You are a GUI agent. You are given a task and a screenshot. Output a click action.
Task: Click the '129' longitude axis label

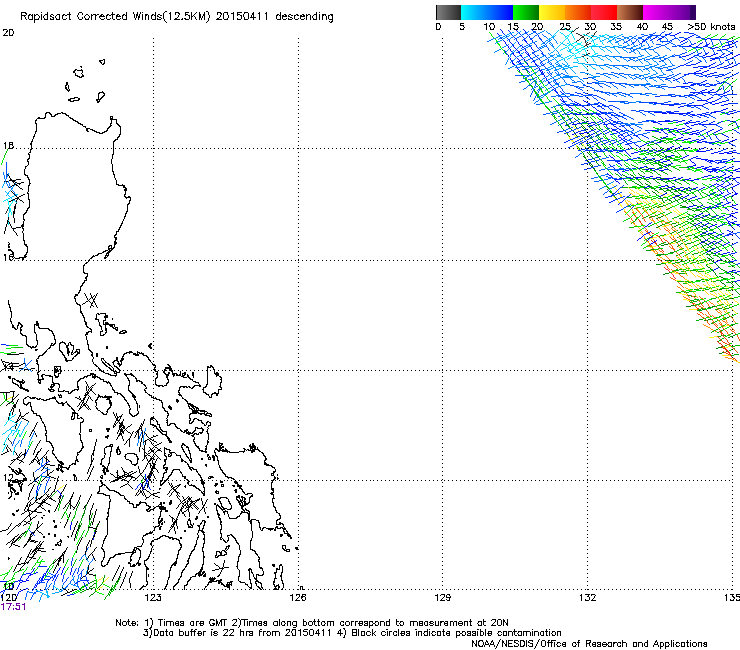click(442, 598)
